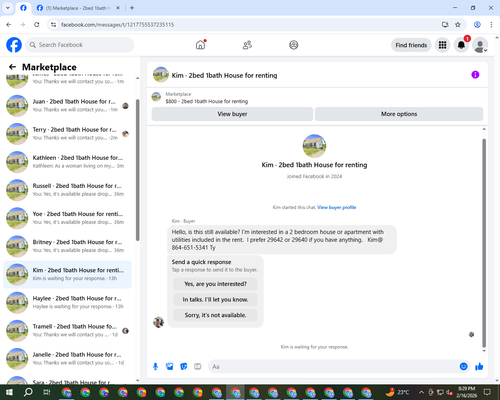Send quick response 'Sorry, it's not available.'
This screenshot has width=500, height=400.
coord(215,315)
